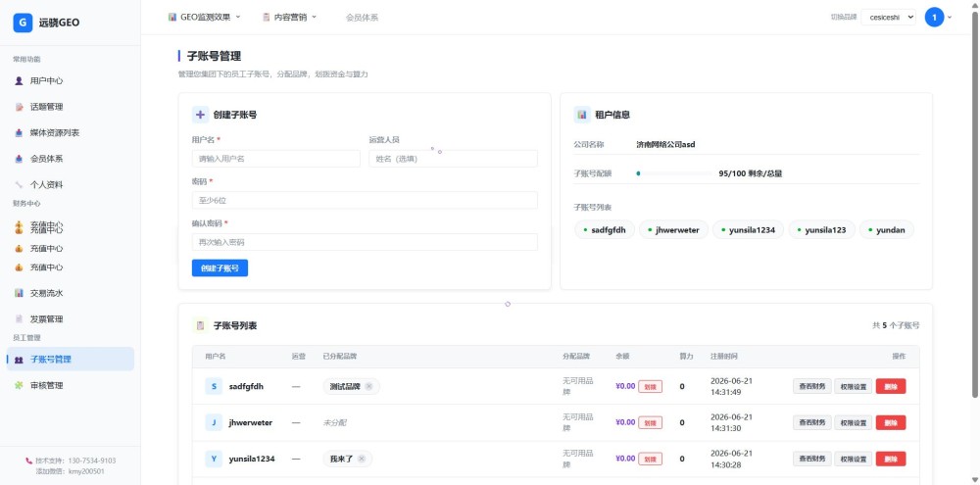Click the 技术支持 phone icon
This screenshot has height=485, width=980.
[x=28, y=461]
